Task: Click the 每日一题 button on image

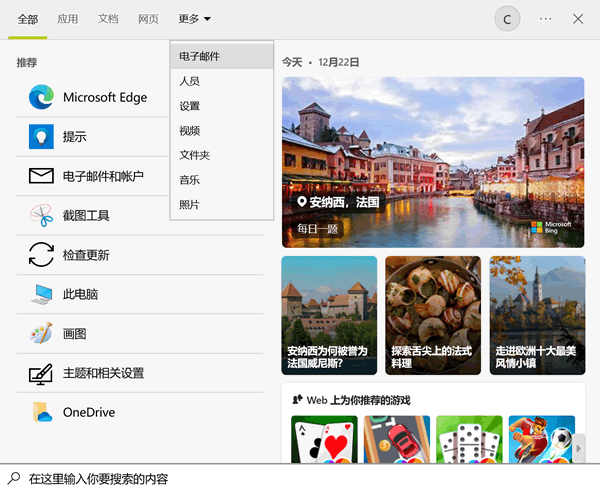Action: [x=318, y=229]
